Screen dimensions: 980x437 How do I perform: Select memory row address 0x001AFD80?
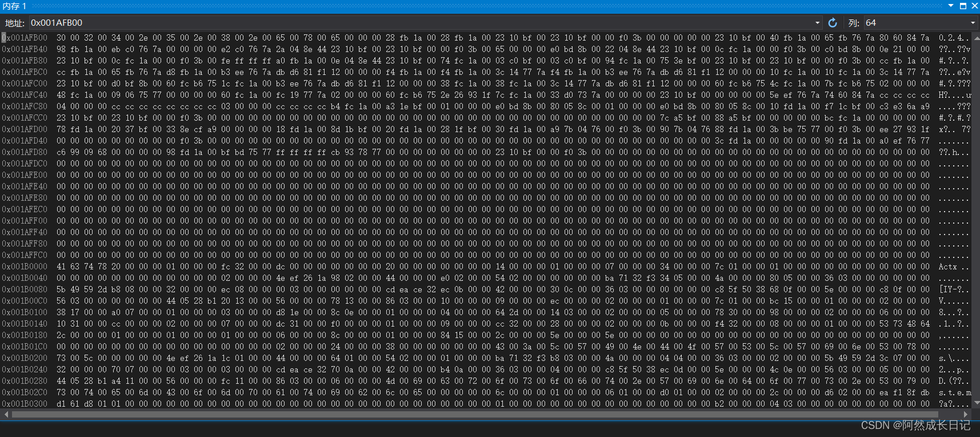click(25, 152)
